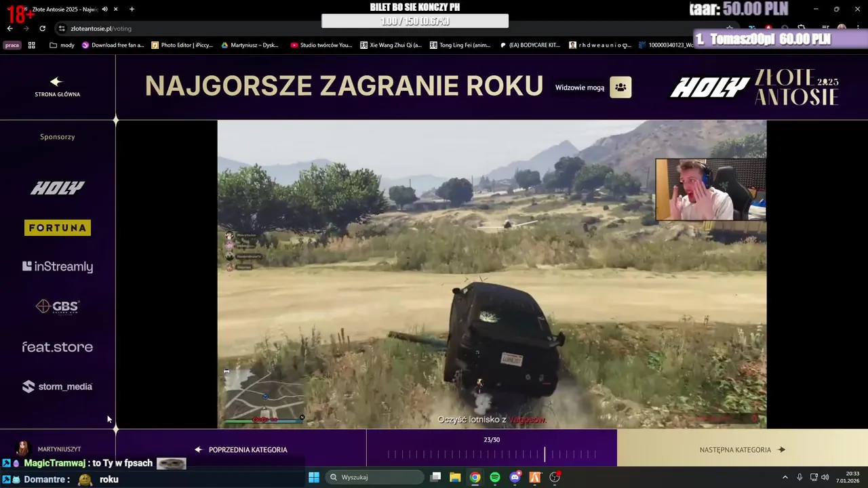Expand the system tray hidden icons chevron
The width and height of the screenshot is (868, 488).
[785, 477]
